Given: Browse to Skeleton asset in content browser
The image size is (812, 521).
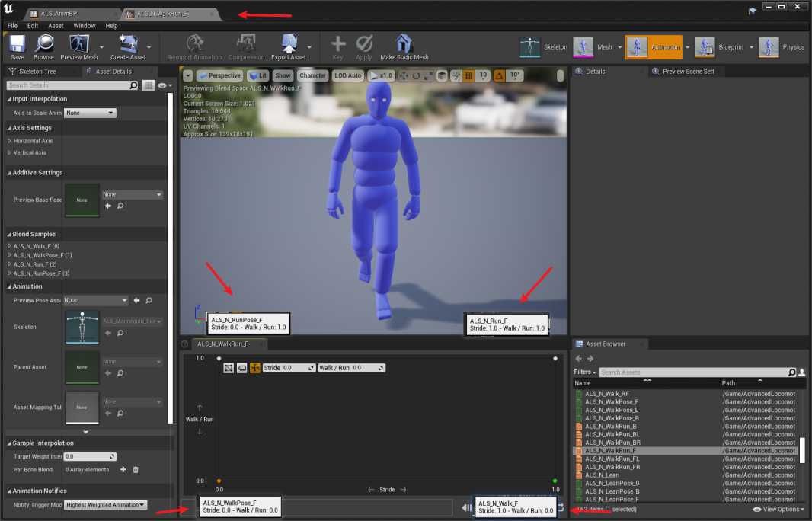Looking at the screenshot, I should (120, 333).
